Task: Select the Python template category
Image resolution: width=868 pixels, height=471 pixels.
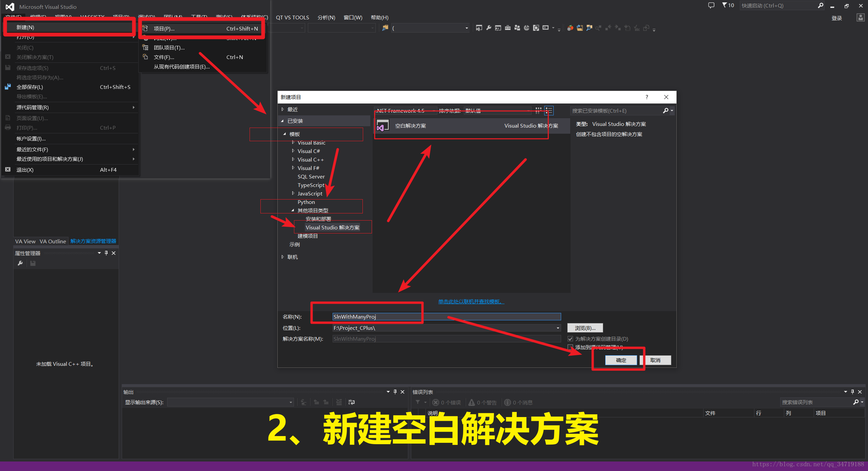Action: (306, 202)
